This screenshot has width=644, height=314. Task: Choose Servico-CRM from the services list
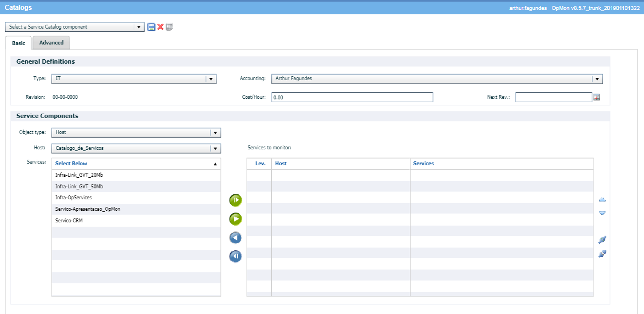point(69,221)
